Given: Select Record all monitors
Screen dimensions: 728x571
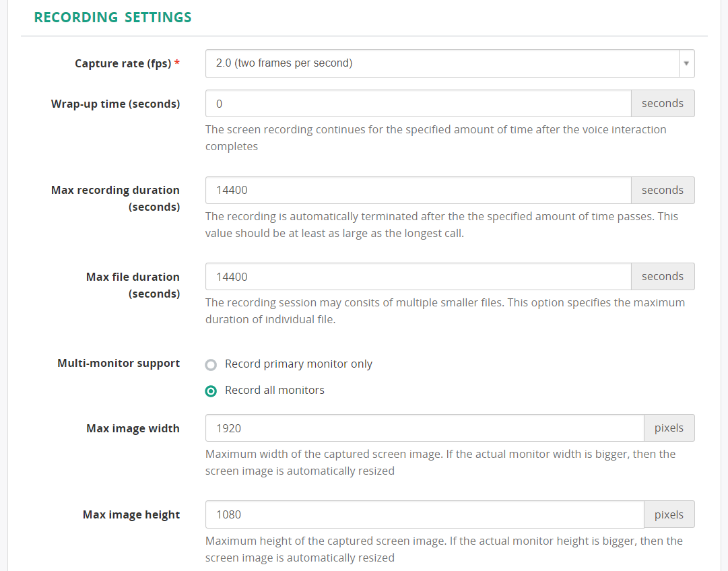Looking at the screenshot, I should [x=211, y=391].
